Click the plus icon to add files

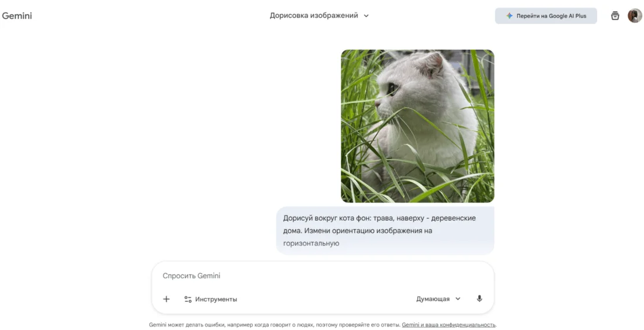click(x=166, y=299)
